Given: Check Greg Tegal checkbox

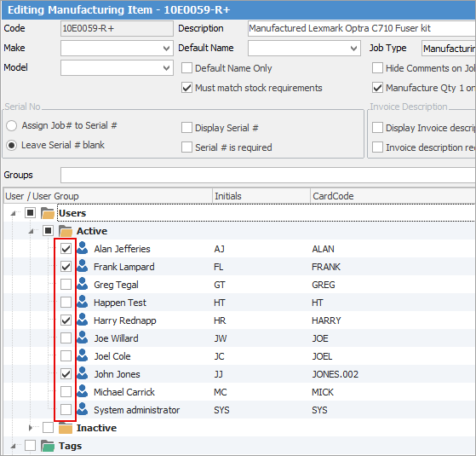Looking at the screenshot, I should (x=66, y=285).
